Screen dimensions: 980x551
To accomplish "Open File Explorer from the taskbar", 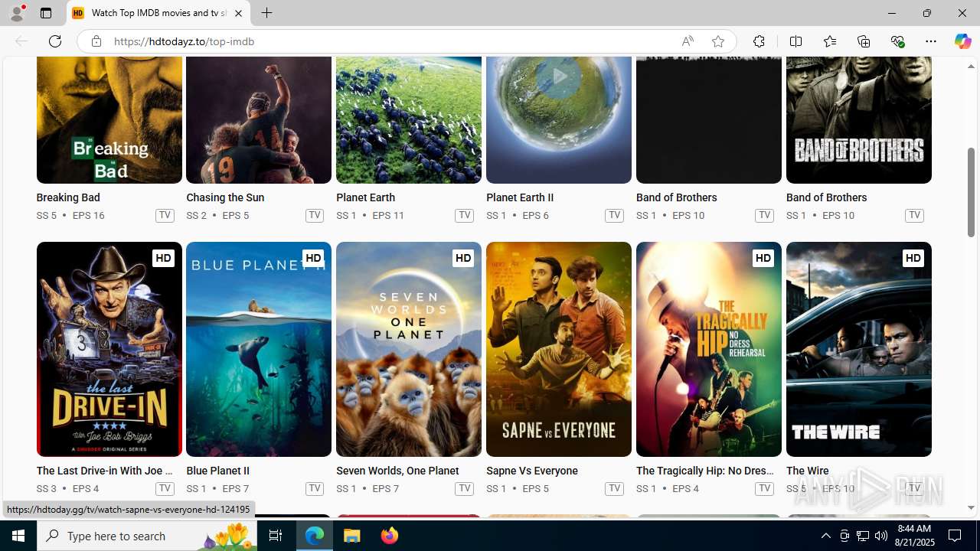I will click(352, 536).
